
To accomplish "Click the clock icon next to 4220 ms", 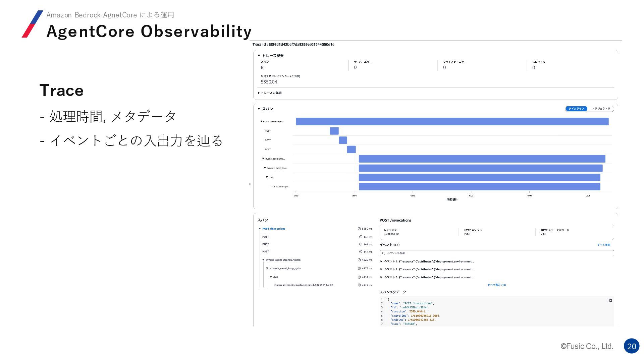I will (359, 260).
